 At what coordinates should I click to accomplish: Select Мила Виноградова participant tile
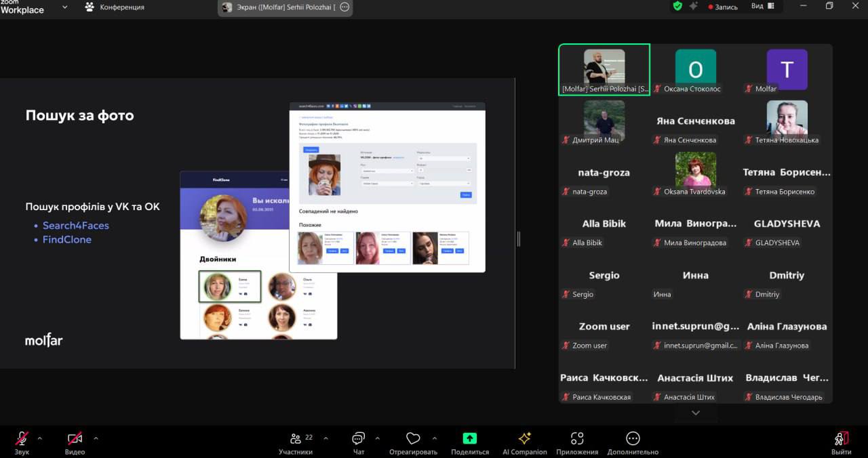click(x=695, y=224)
